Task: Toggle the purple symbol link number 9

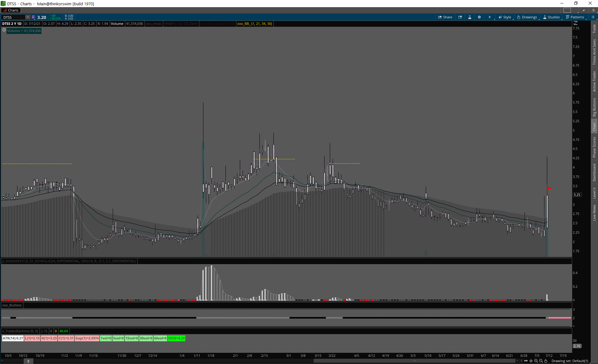Action: (33, 17)
